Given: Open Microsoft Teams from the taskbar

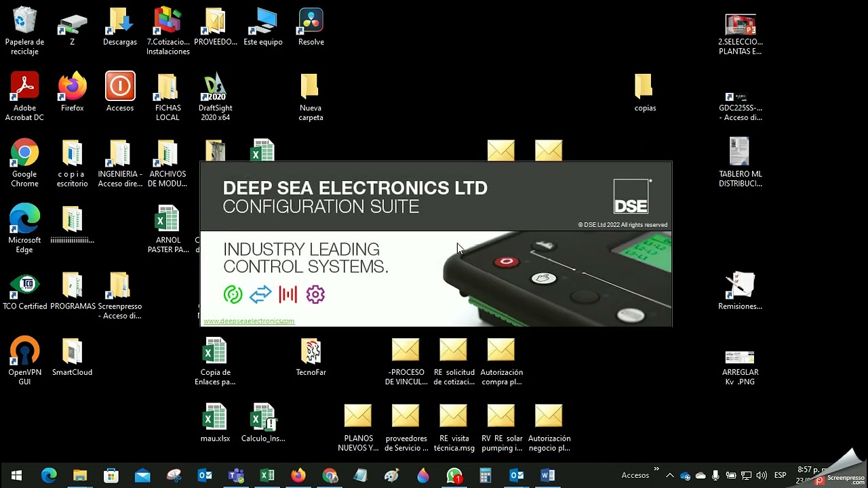Looking at the screenshot, I should 236,475.
